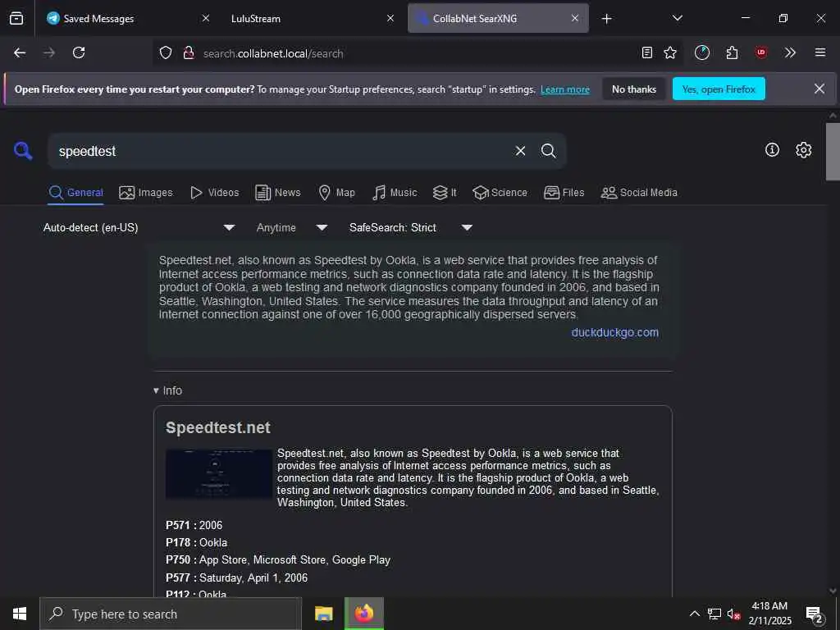Open SafeSearch Strict dropdown

click(x=411, y=228)
